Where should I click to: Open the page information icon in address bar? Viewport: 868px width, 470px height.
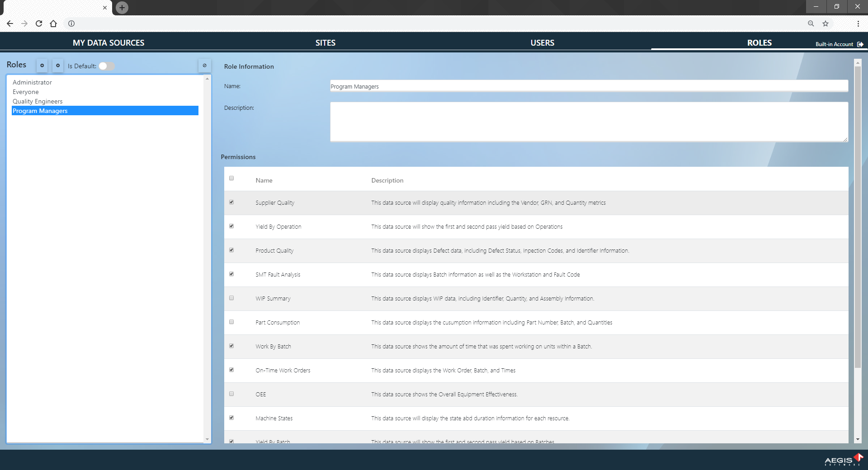click(x=71, y=23)
